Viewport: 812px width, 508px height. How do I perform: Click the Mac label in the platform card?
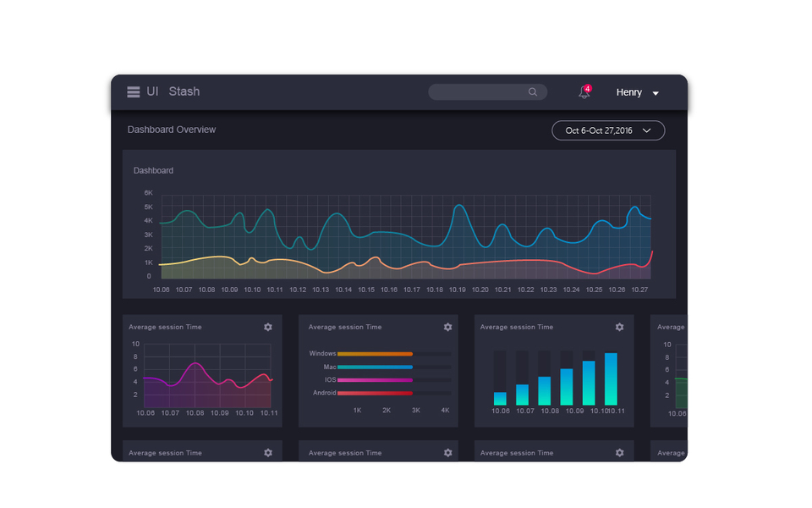(x=330, y=367)
